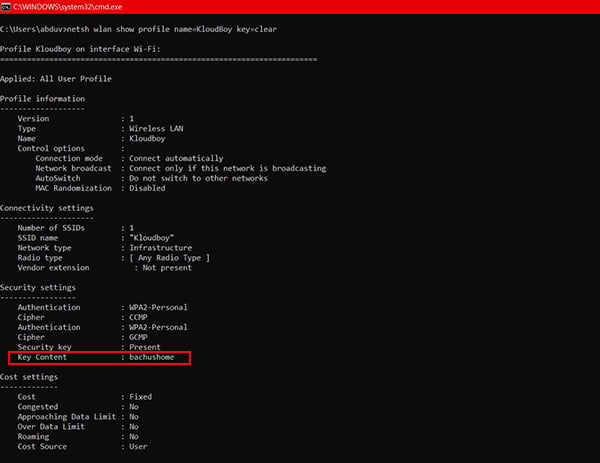Click the 'Infrastructure' network type value

[161, 248]
